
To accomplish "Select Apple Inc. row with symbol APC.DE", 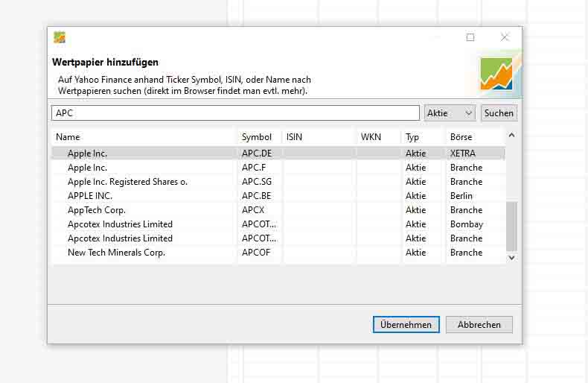I will tap(278, 153).
